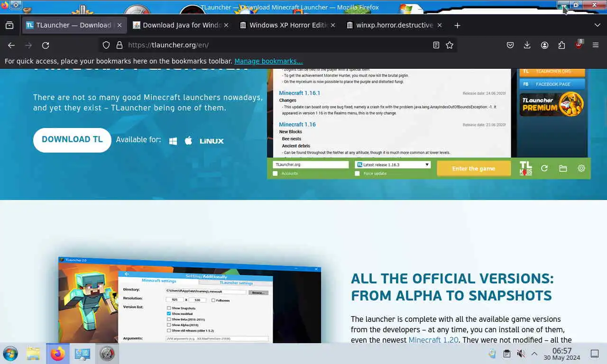Close the winxp.horror.destructive tab
The height and width of the screenshot is (364, 607).
pos(440,25)
